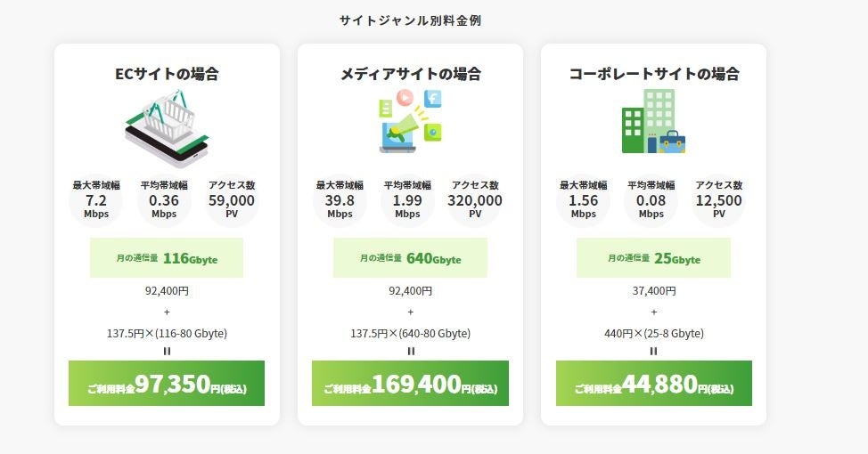Click the corporate site 12,500 PV access circle

pos(718,200)
